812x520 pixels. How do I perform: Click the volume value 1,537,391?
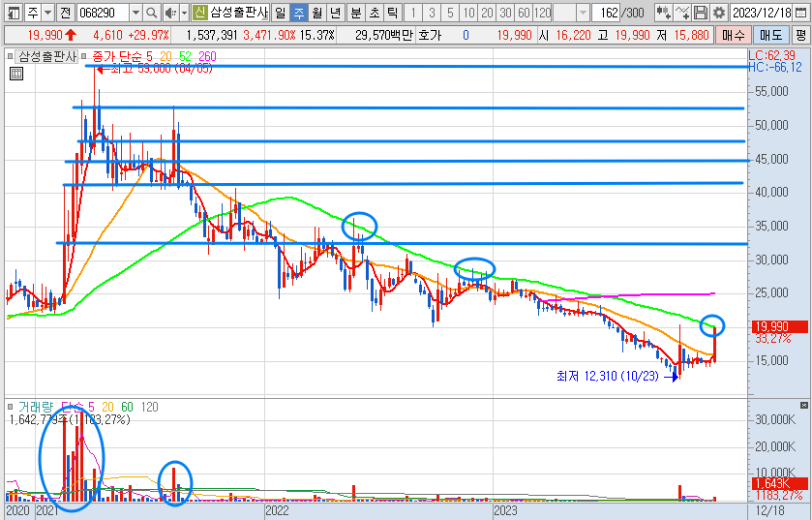[212, 35]
